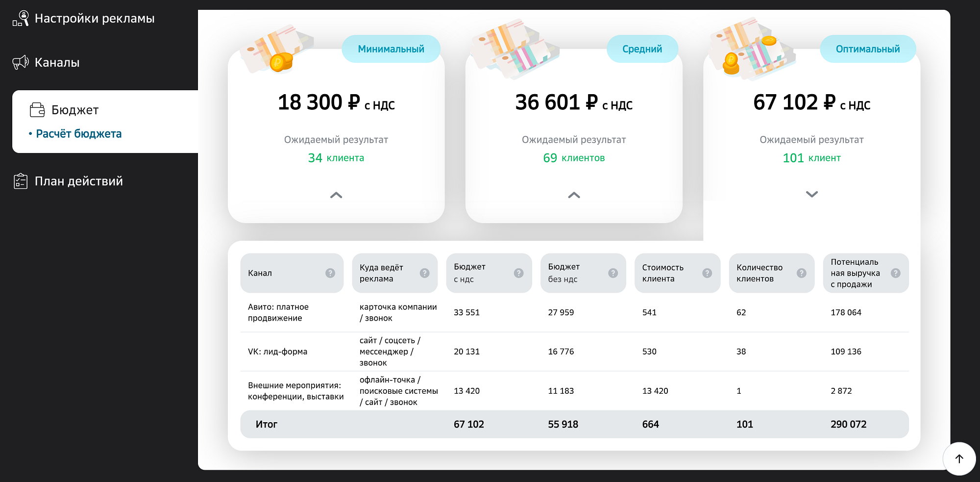The height and width of the screenshot is (482, 980).
Task: Collapse the Оптимальный budget card chevron
Action: point(811,194)
